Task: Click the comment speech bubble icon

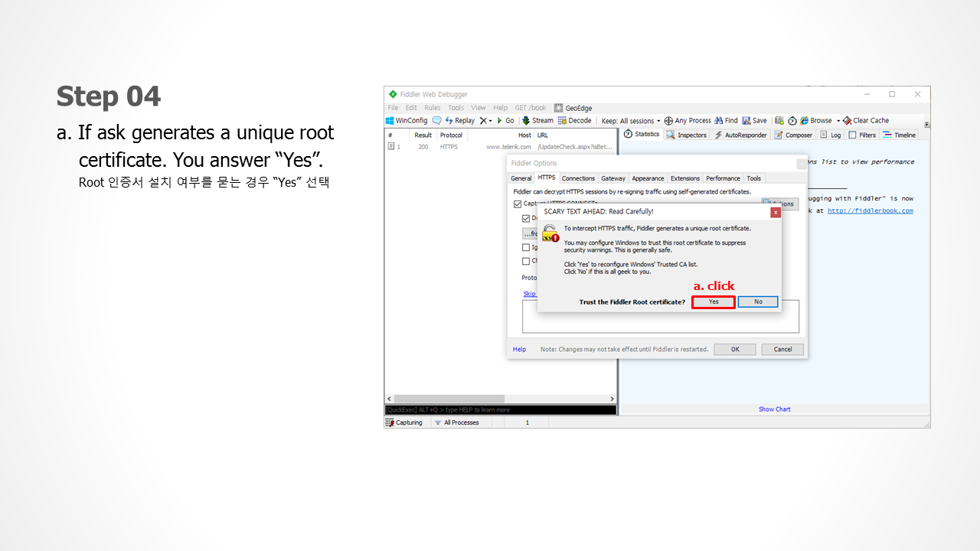Action: [437, 121]
